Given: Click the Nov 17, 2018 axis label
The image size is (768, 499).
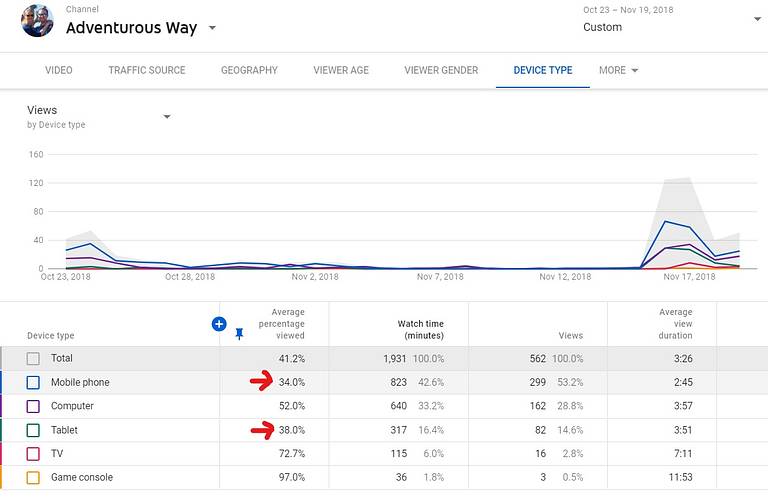Looking at the screenshot, I should click(689, 277).
